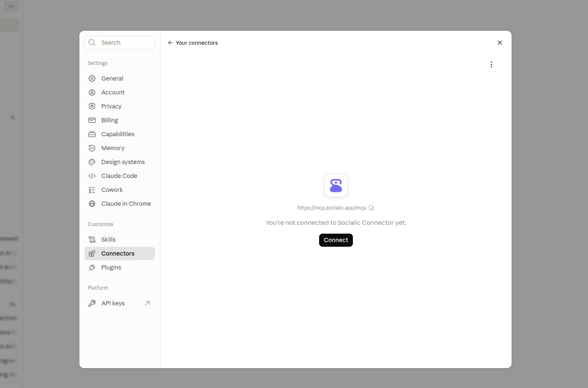Viewport: 588px width, 388px height.
Task: Click the Design systems palette icon
Action: pos(92,162)
